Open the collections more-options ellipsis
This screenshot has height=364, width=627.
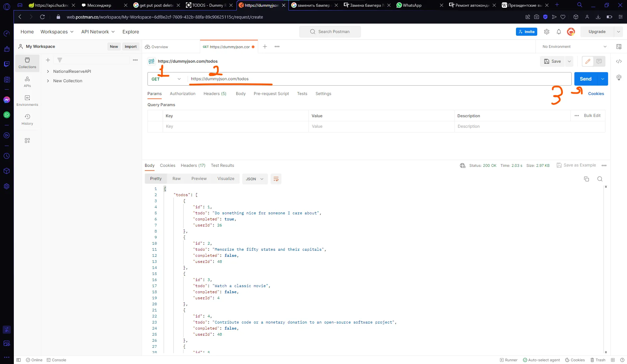pos(135,60)
